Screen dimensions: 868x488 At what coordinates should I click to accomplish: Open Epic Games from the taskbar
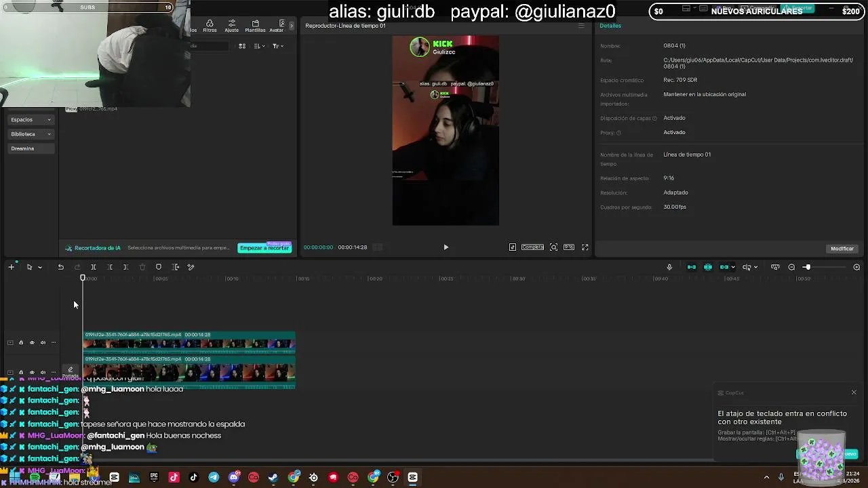[x=154, y=477]
